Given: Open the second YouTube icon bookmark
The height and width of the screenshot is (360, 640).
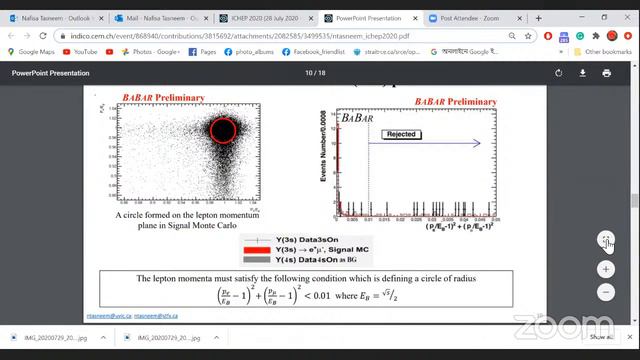Looking at the screenshot, I should pos(109,52).
